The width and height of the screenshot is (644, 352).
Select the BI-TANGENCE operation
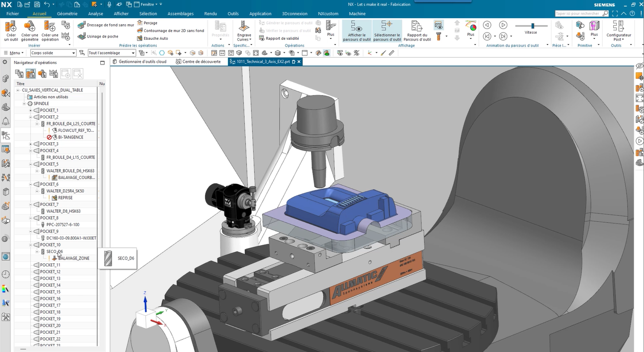click(x=70, y=137)
